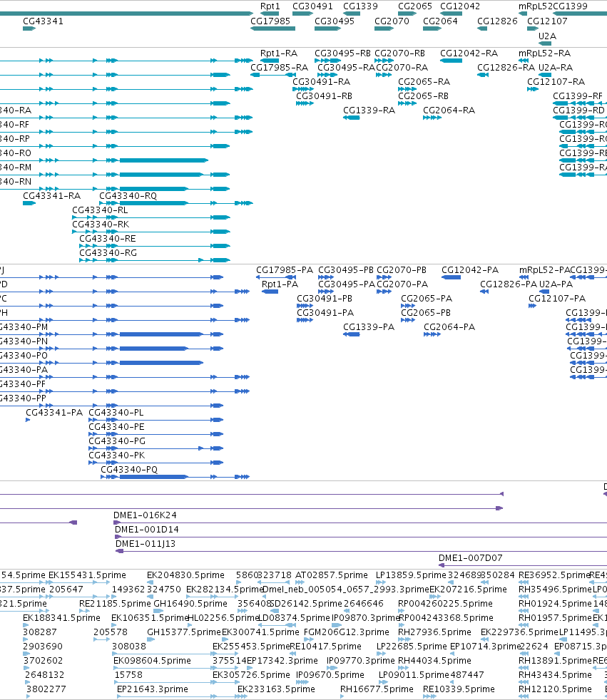Select EST EK204830.5prime
The height and width of the screenshot is (700, 607).
click(x=185, y=575)
